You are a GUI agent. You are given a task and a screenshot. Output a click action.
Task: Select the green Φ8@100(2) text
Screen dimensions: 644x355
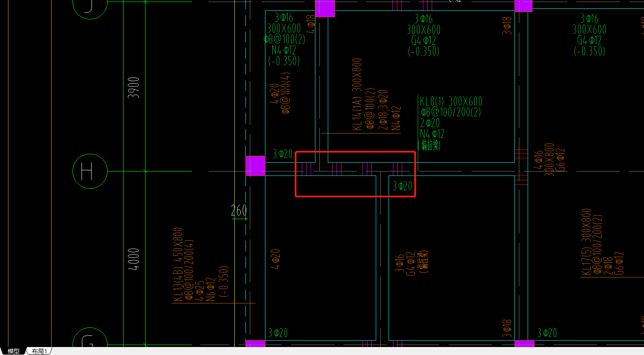tap(284, 39)
